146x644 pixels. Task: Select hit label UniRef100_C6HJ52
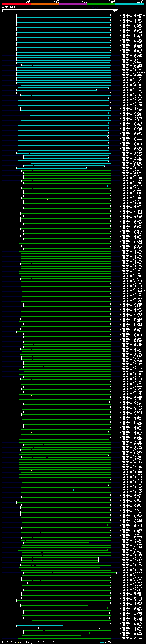tap(131, 557)
